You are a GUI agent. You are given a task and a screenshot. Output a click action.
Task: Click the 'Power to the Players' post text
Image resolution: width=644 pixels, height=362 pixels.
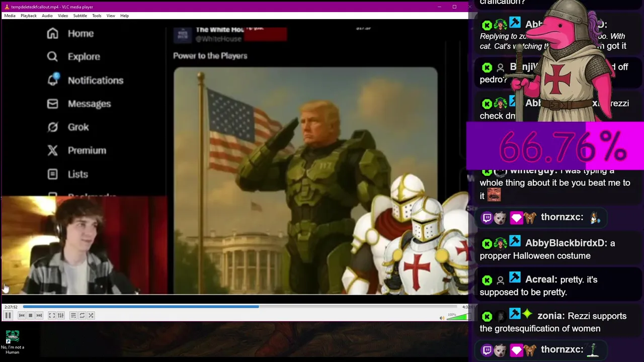(210, 56)
